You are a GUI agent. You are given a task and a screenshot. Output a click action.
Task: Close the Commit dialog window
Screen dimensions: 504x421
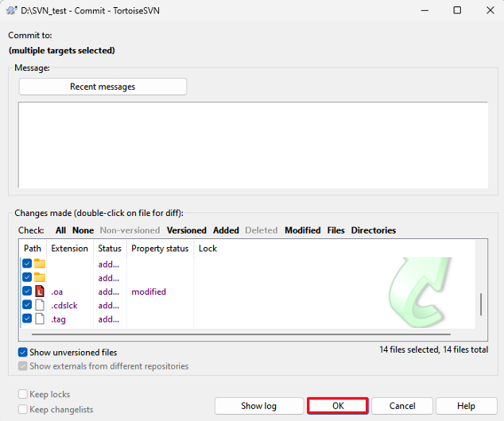(490, 10)
